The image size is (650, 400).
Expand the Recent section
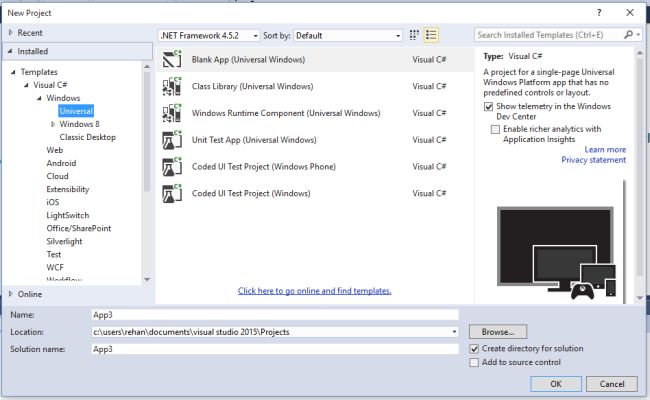click(11, 32)
